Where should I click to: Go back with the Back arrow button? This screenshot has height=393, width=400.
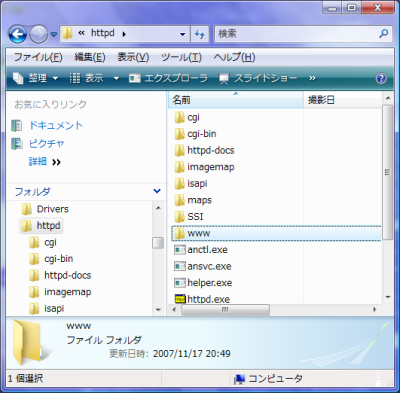18,34
